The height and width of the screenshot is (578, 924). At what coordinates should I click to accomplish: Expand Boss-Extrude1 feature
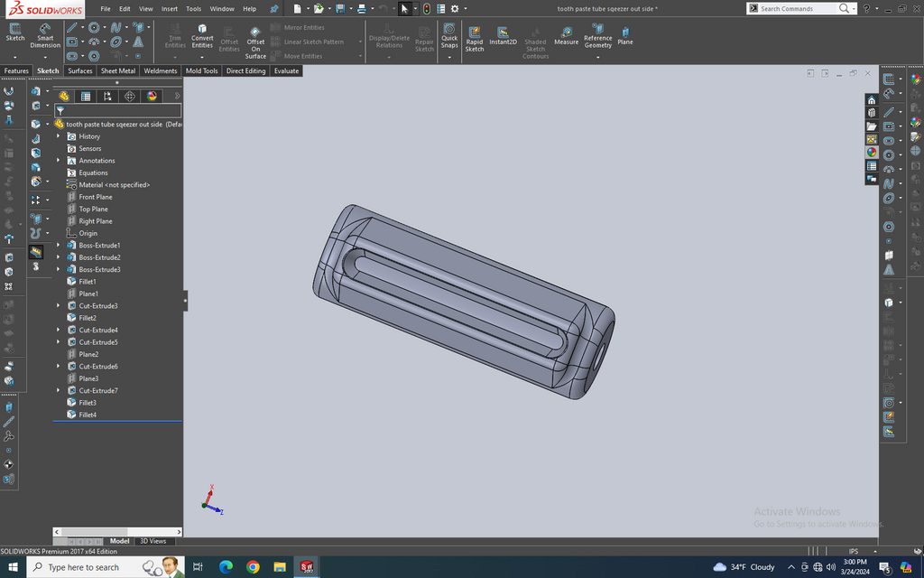(59, 246)
